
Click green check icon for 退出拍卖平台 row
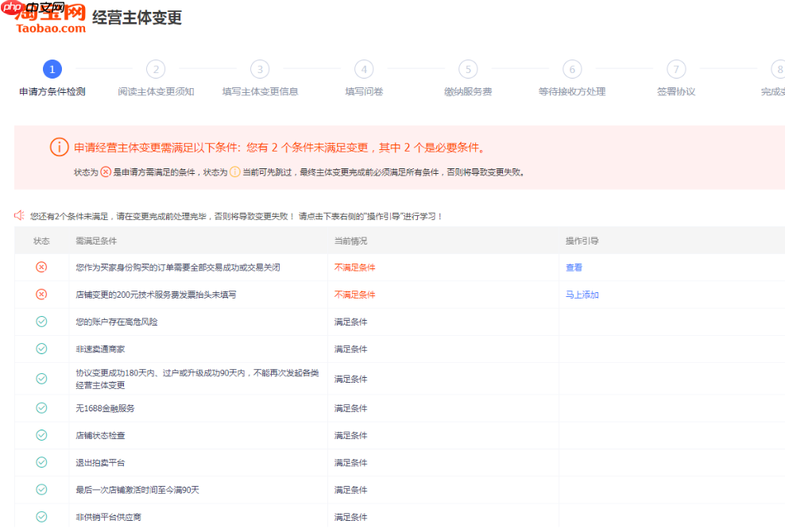point(41,462)
